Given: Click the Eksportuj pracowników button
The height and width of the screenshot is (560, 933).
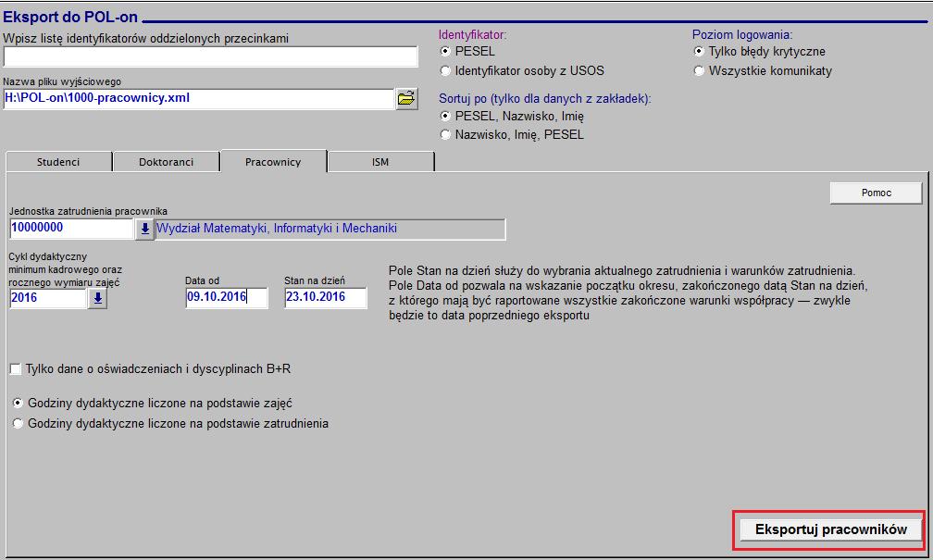Looking at the screenshot, I should click(830, 529).
